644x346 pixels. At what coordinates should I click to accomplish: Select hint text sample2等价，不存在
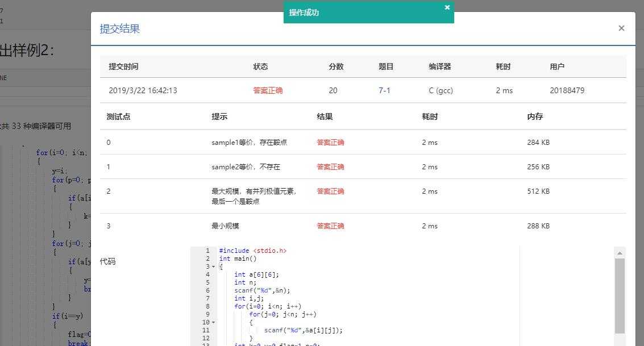point(246,167)
